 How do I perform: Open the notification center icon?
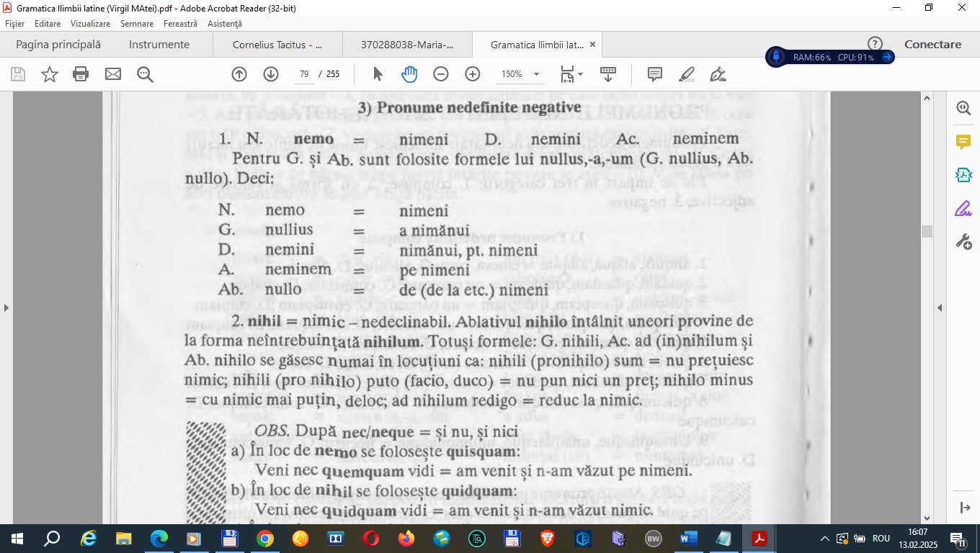coord(958,539)
